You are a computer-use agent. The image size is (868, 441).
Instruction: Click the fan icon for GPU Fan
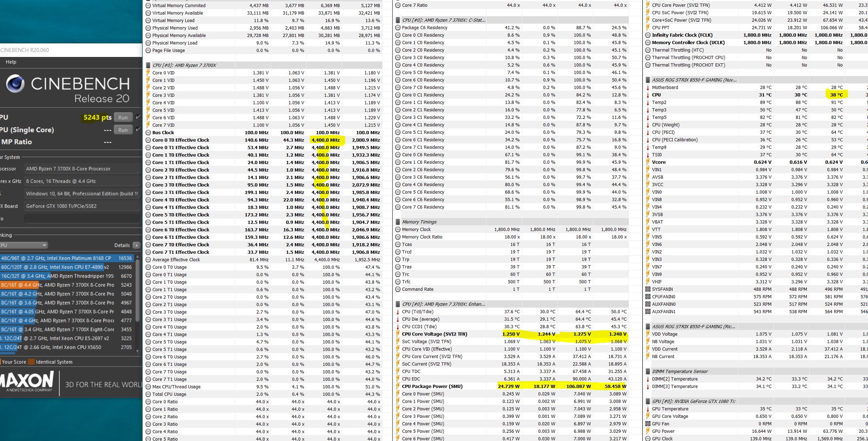(648, 424)
